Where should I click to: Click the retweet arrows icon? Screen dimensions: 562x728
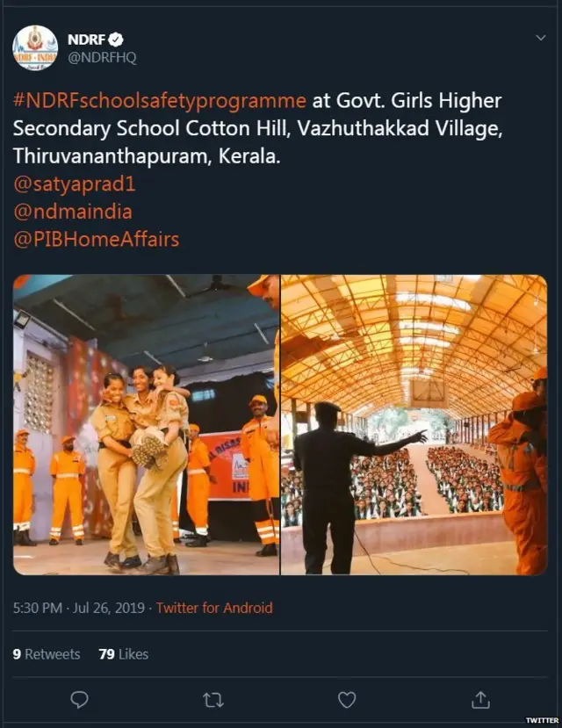(x=213, y=700)
